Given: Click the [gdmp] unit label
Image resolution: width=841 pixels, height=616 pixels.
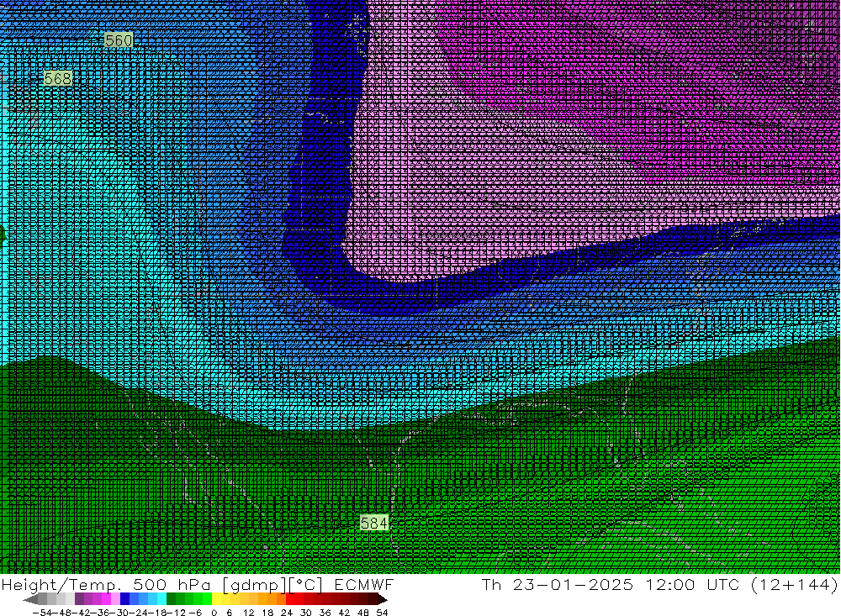Looking at the screenshot, I should (x=247, y=584).
